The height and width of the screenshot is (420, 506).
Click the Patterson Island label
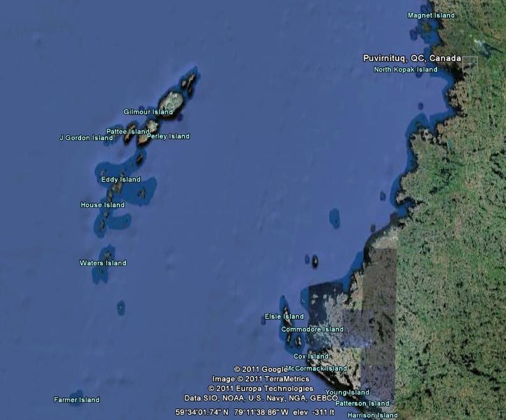[362, 403]
